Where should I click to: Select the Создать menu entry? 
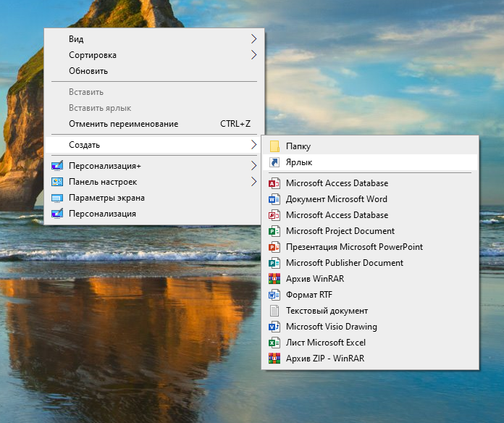[84, 145]
